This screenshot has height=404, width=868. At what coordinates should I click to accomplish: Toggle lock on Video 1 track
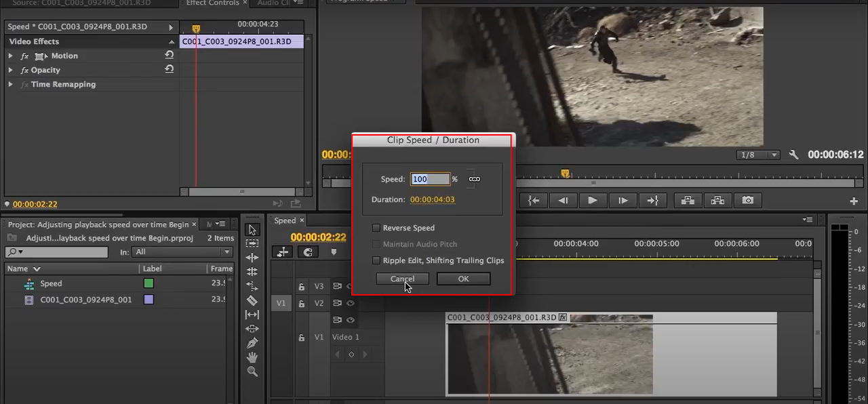(302, 337)
